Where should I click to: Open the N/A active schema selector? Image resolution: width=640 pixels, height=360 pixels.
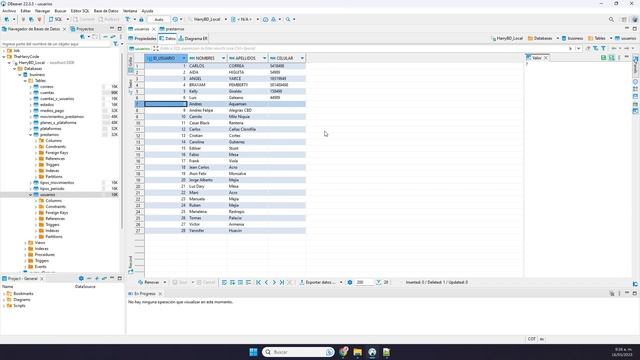[x=245, y=19]
